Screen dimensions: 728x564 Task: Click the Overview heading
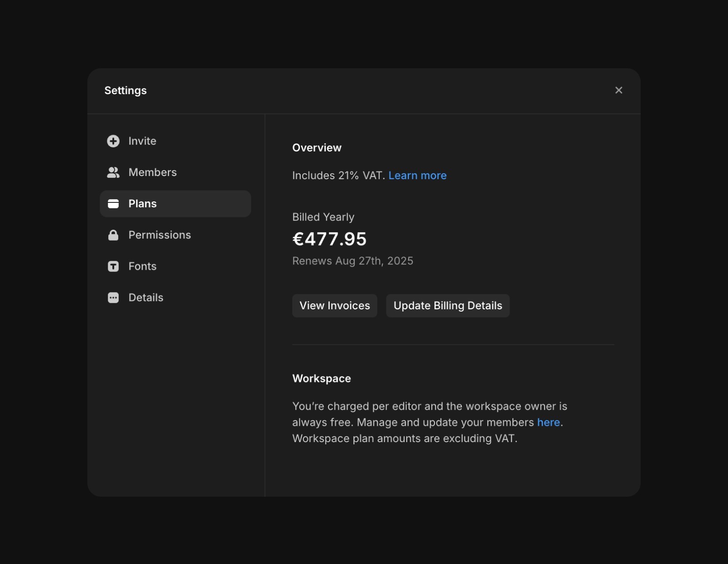317,148
